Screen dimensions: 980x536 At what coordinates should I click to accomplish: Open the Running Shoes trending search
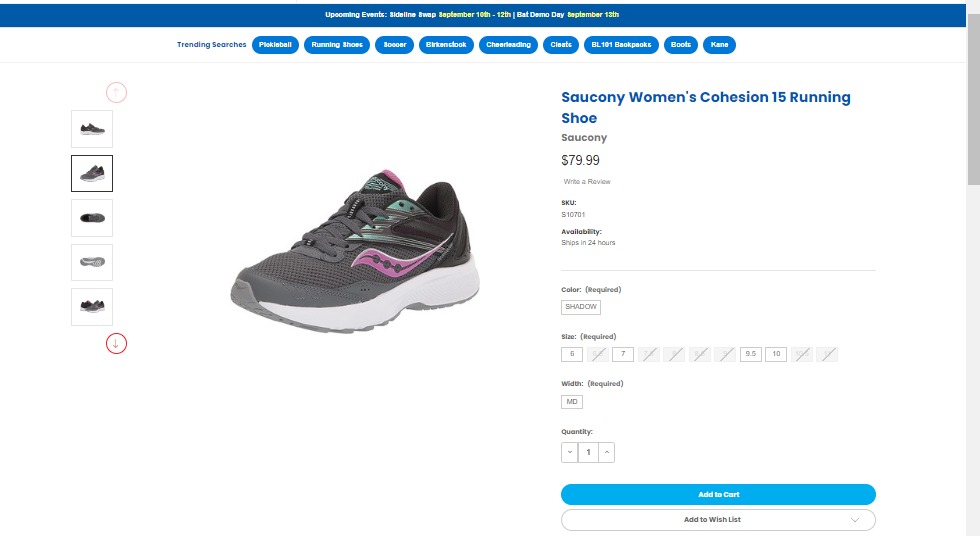click(x=338, y=45)
